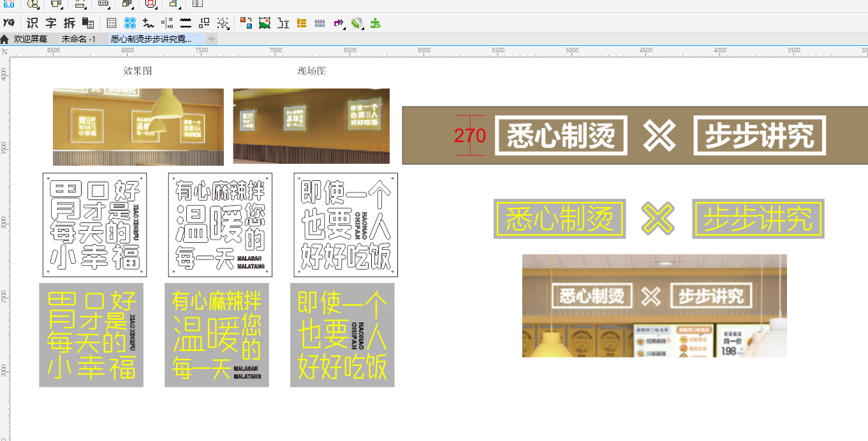Click the gray dotted grid icon
Image resolution: width=868 pixels, height=441 pixels.
coord(320,23)
